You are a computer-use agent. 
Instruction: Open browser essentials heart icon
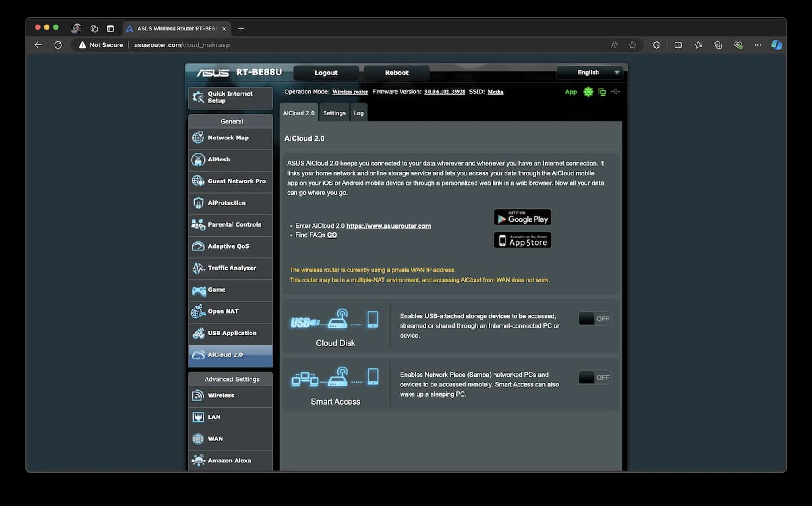(x=738, y=45)
